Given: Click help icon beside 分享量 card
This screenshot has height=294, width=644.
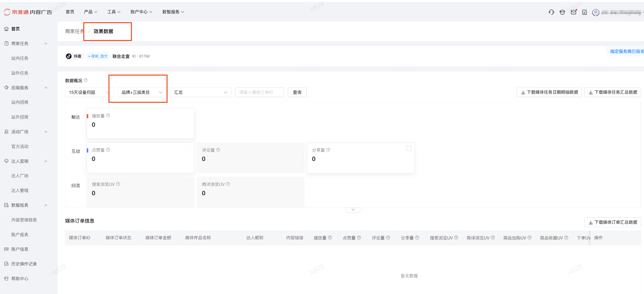Looking at the screenshot, I should click(328, 150).
